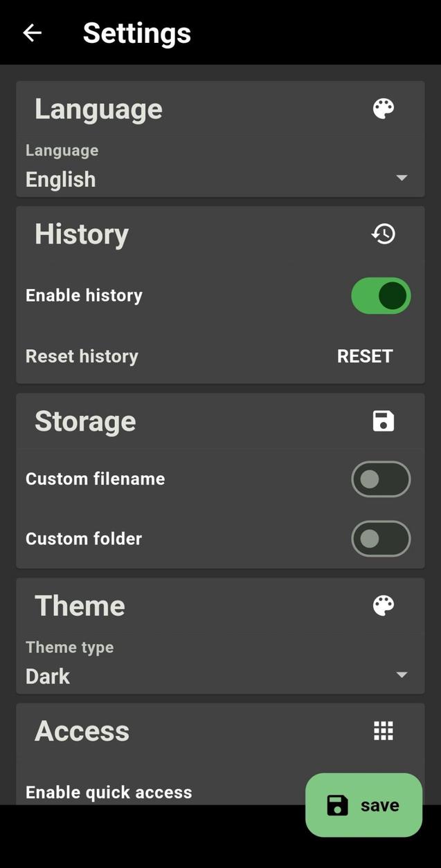Enable the Custom filename toggle
This screenshot has width=441, height=868.
coord(381,479)
